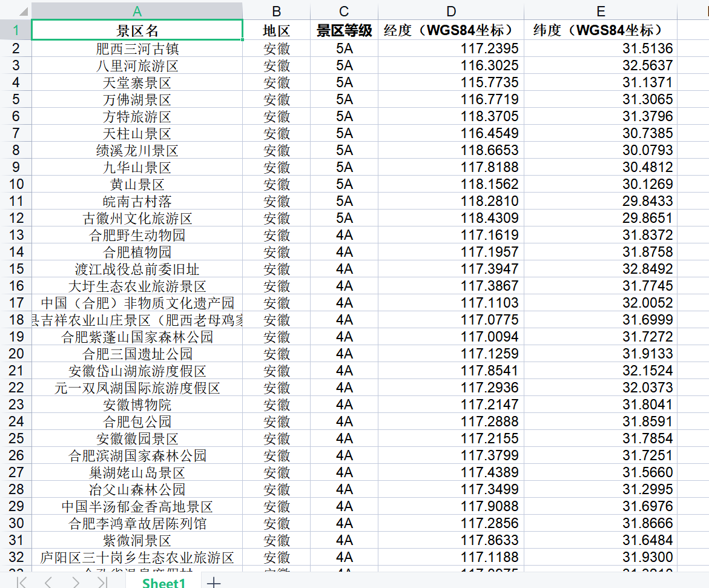This screenshot has width=709, height=588.
Task: Select column B header
Action: pyautogui.click(x=276, y=11)
